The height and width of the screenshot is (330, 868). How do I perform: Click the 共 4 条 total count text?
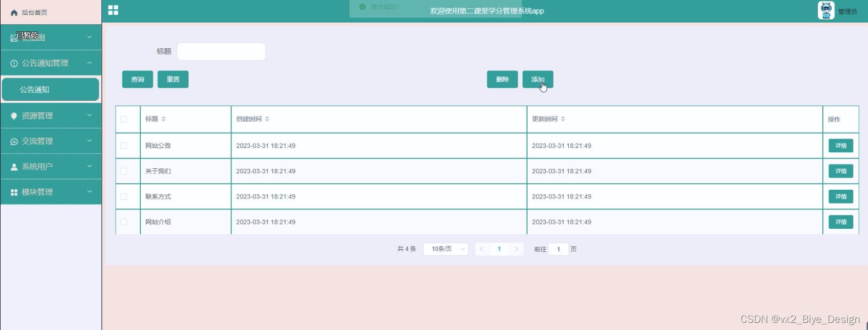pyautogui.click(x=406, y=249)
